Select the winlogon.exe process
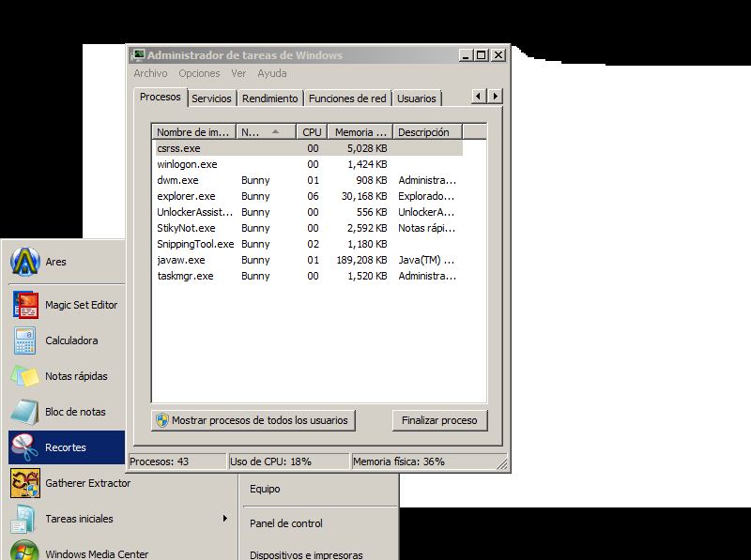 point(309,164)
